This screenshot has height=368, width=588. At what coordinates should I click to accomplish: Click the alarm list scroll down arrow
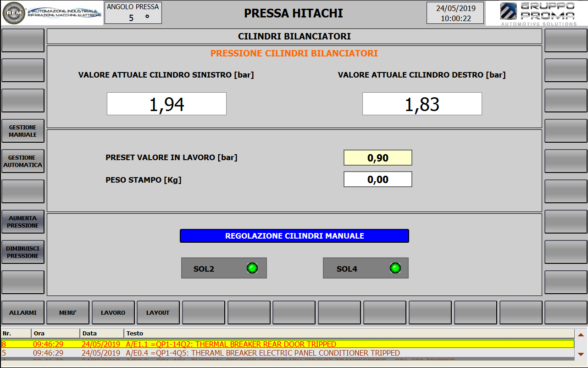[581, 354]
